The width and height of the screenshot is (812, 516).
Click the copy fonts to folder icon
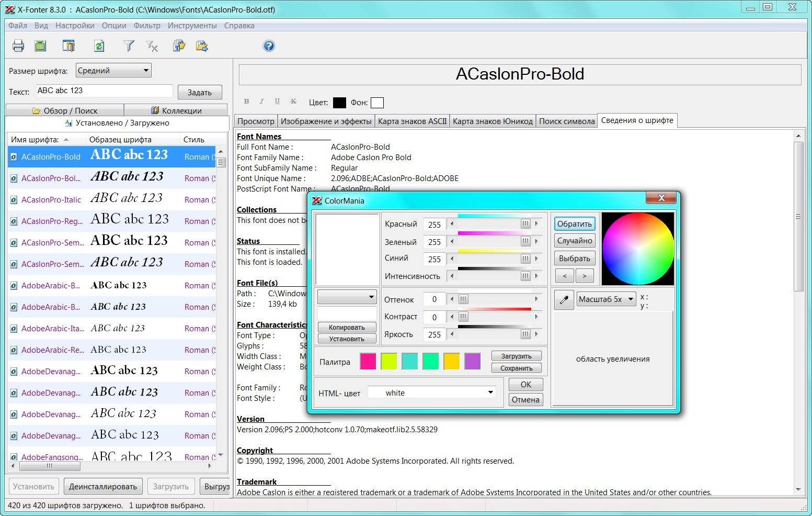tap(179, 46)
